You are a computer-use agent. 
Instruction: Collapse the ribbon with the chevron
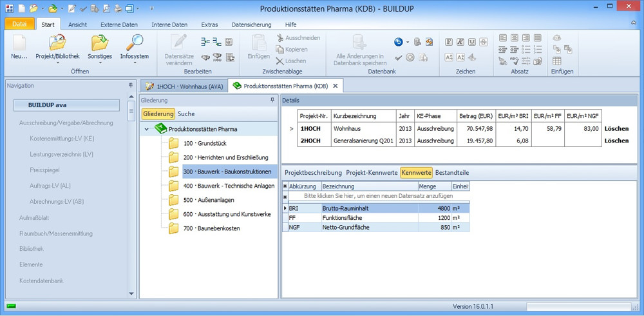pos(634,23)
